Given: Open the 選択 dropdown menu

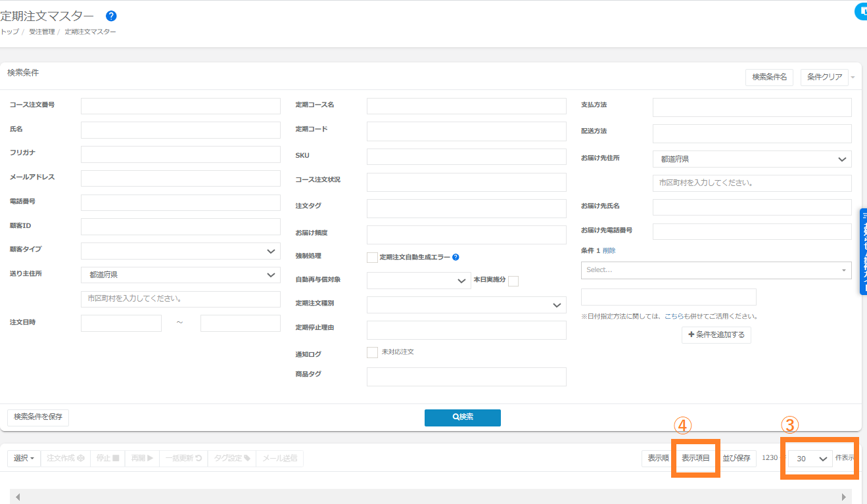Looking at the screenshot, I should pos(25,458).
